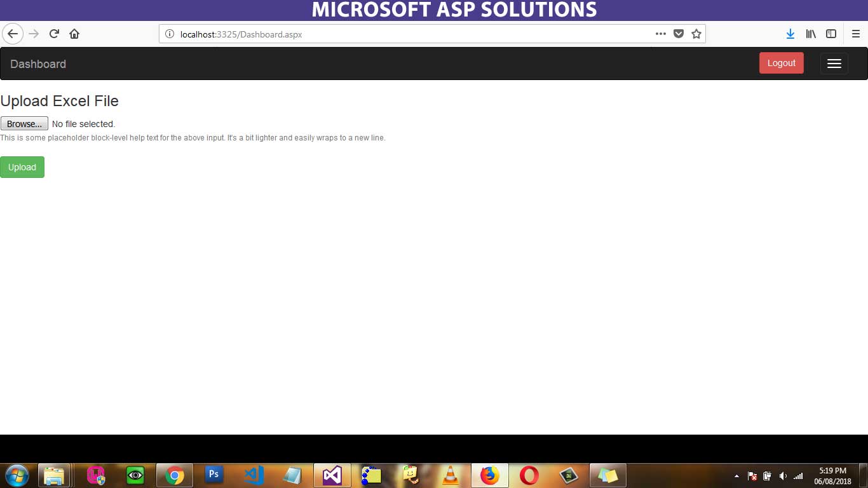Open Photoshop from the taskbar
Viewport: 868px width, 488px height.
[214, 475]
